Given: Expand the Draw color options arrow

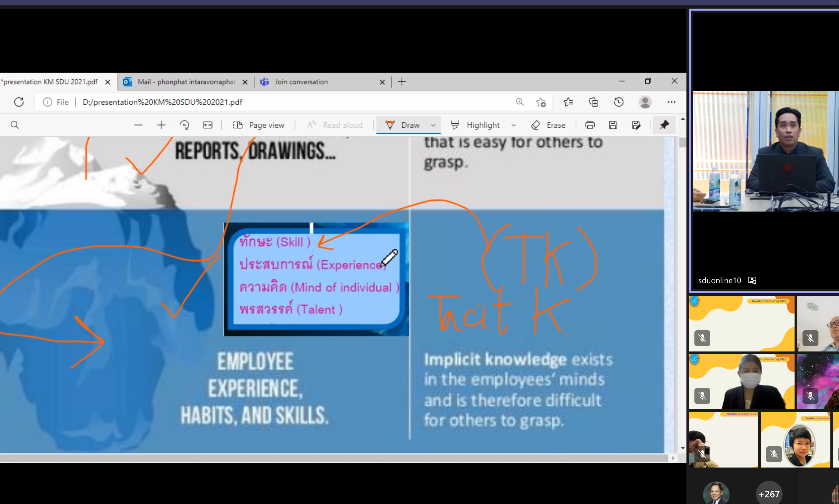Looking at the screenshot, I should pos(433,125).
